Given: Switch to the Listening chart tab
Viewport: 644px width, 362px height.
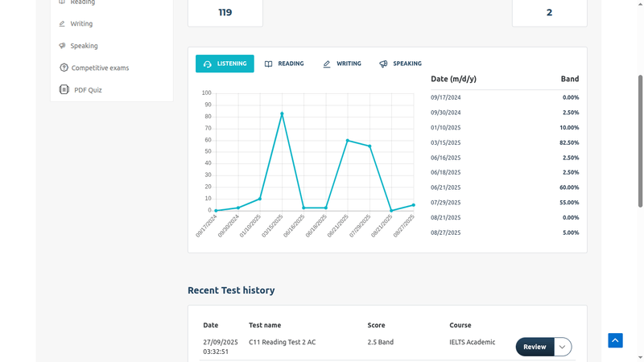Looking at the screenshot, I should tap(225, 64).
